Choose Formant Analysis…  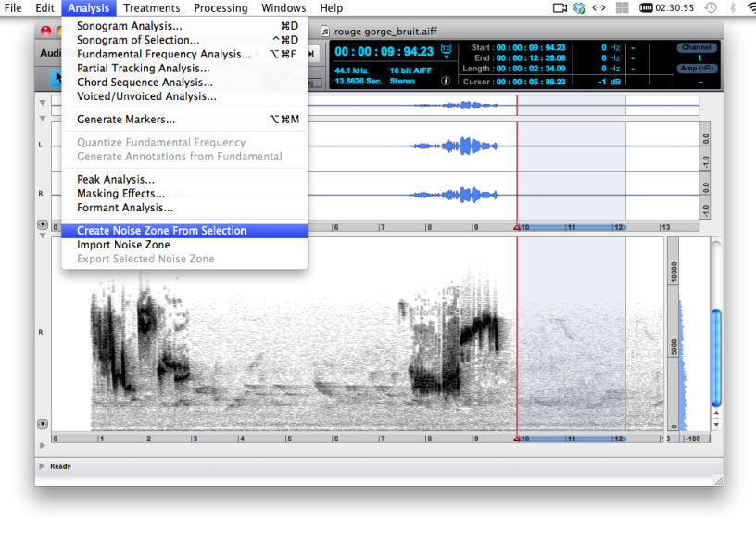pos(184,208)
